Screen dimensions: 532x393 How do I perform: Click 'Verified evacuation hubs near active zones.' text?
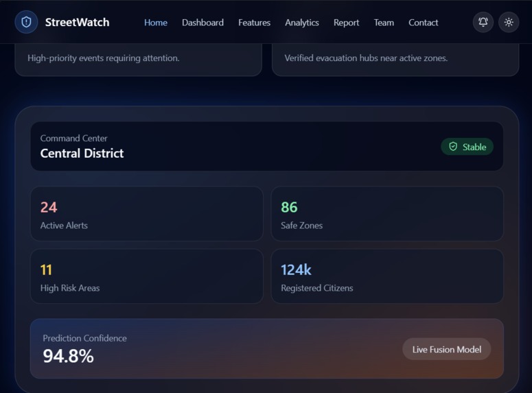click(x=366, y=58)
